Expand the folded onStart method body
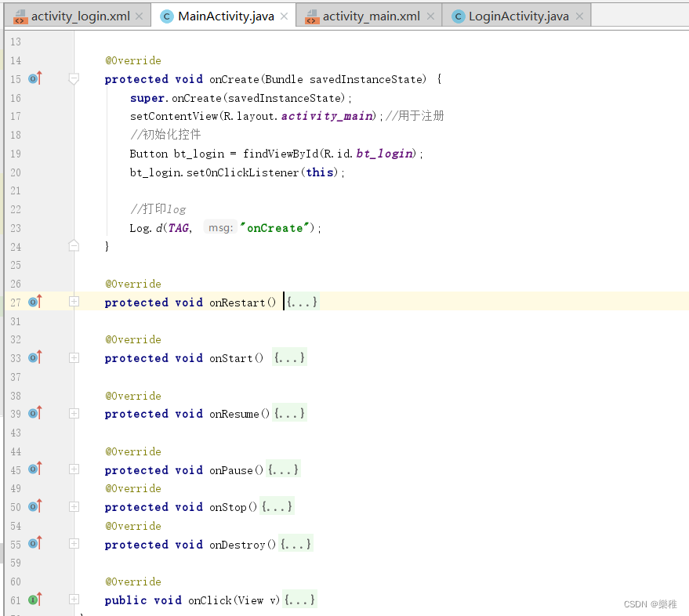689x616 pixels. [74, 357]
